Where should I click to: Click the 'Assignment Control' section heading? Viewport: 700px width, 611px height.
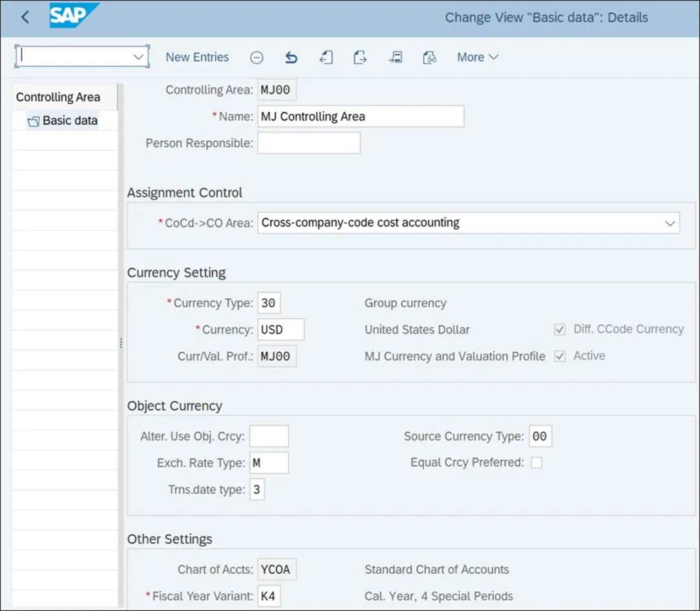[x=184, y=193]
